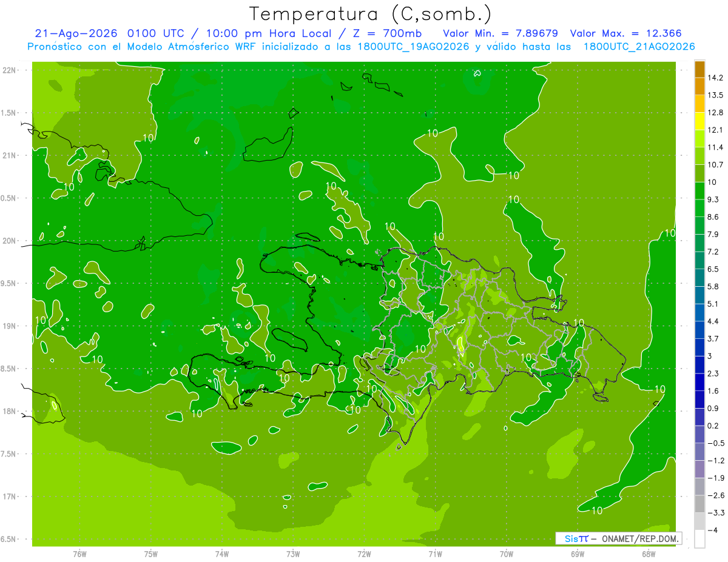Click the '1.6' value on color scale
Screen dimensions: 728x562
(x=713, y=391)
